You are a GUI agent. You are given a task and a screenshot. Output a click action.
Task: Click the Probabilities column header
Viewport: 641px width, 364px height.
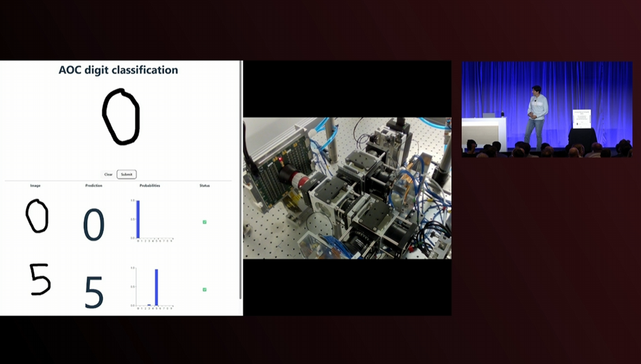click(150, 186)
